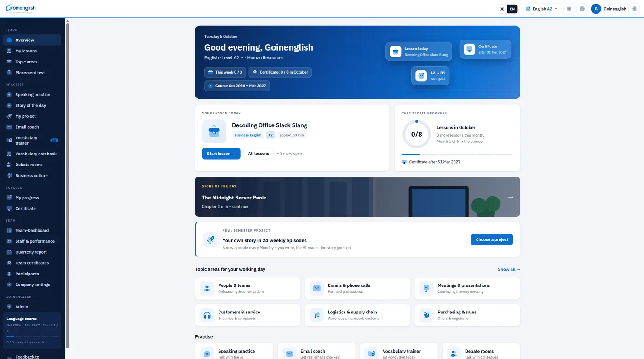Click the Purchasing & sales icon

[426, 315]
